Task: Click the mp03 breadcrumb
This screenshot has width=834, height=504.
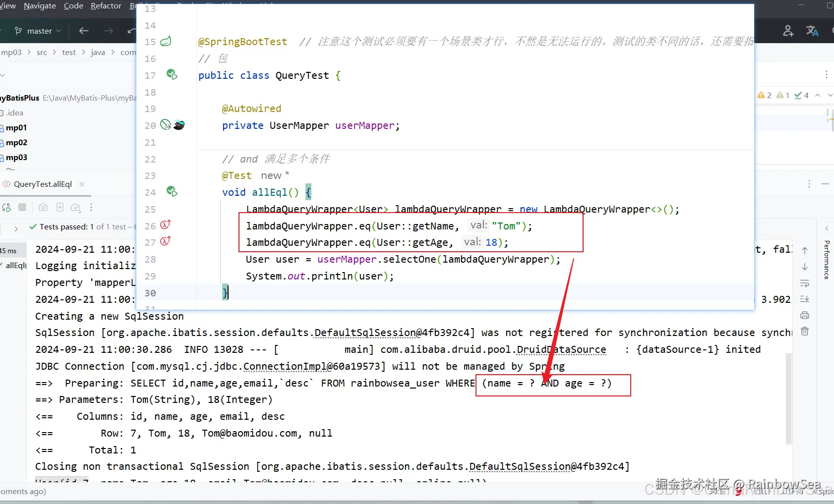Action: 11,52
